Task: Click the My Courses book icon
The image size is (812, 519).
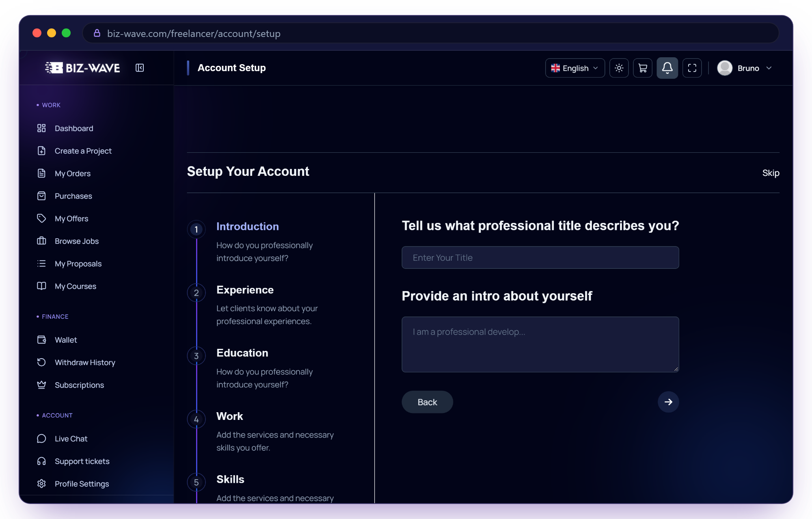Action: coord(41,286)
